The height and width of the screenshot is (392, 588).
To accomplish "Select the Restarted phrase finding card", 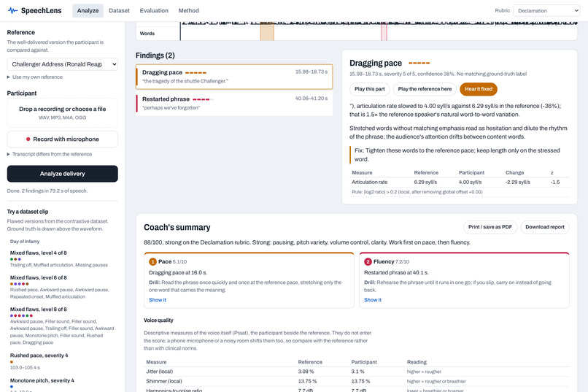I will (x=234, y=103).
